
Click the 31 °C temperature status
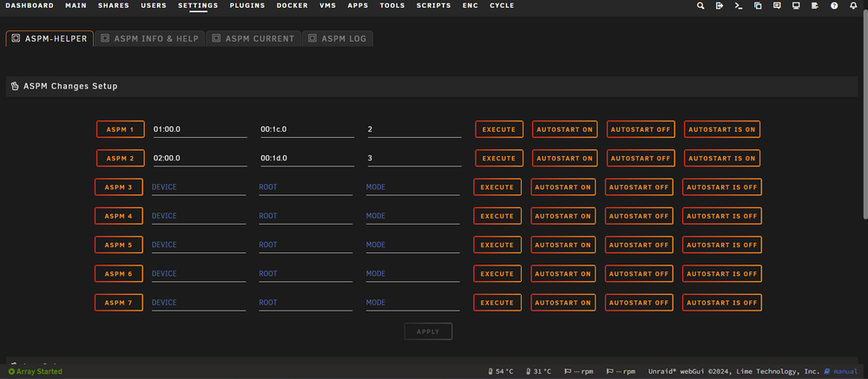(x=538, y=371)
